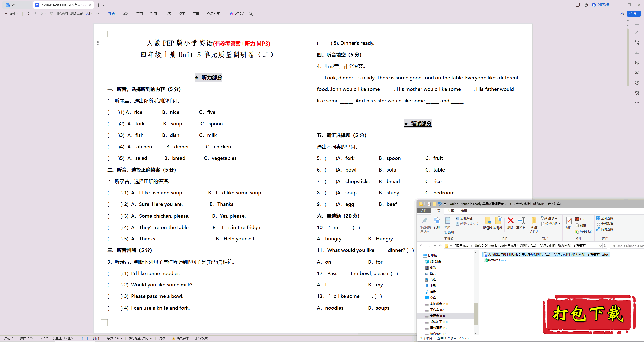
Task: Switch to the 页面 ribbon tab
Action: [x=139, y=14]
